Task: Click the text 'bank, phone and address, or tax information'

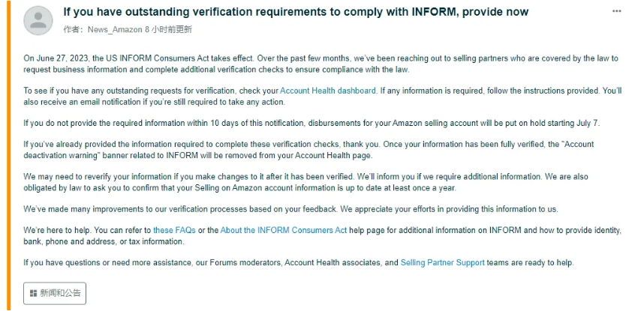Action: [104, 241]
